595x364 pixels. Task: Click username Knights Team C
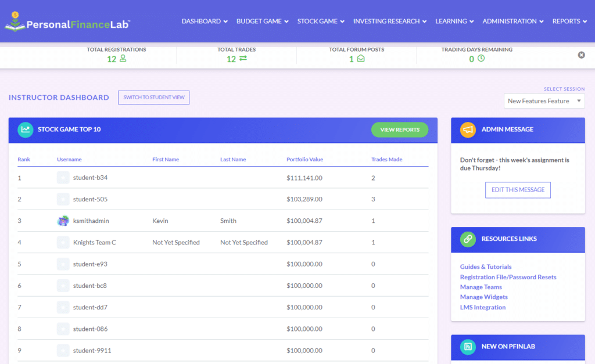click(x=95, y=242)
